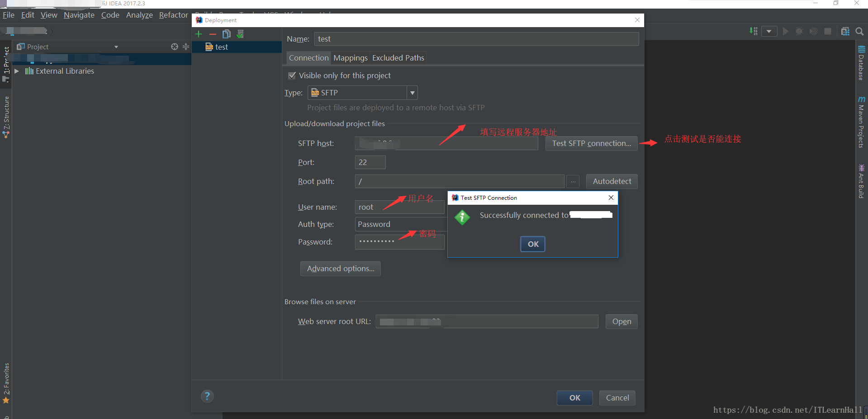This screenshot has width=868, height=419.
Task: Use the selected server as default
Action: tap(240, 34)
